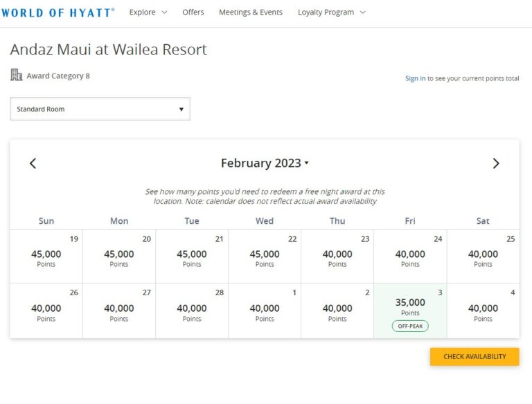Select Saturday February 25 date cell
The height and width of the screenshot is (404, 532).
[x=483, y=256]
